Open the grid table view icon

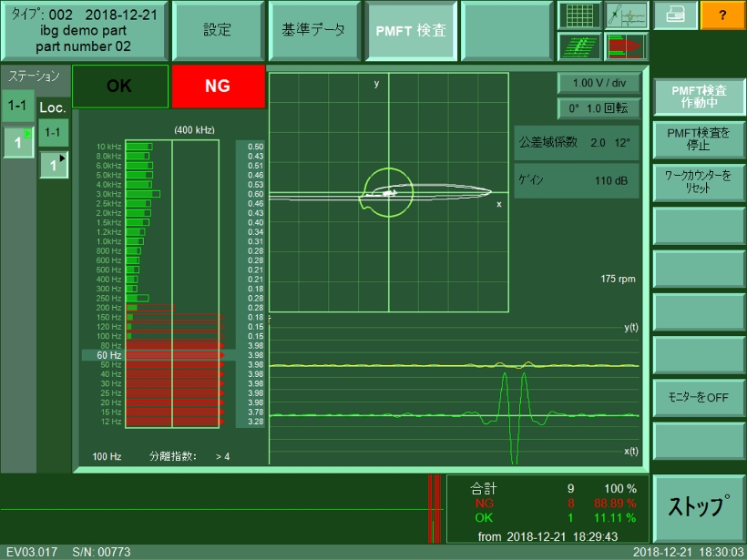[x=580, y=15]
